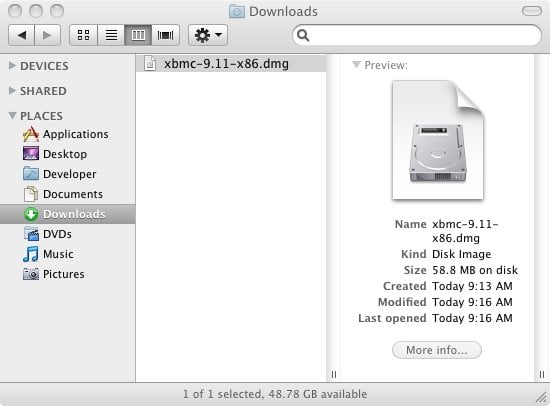The image size is (550, 406).
Task: Open the Music folder in sidebar
Action: tap(48, 254)
